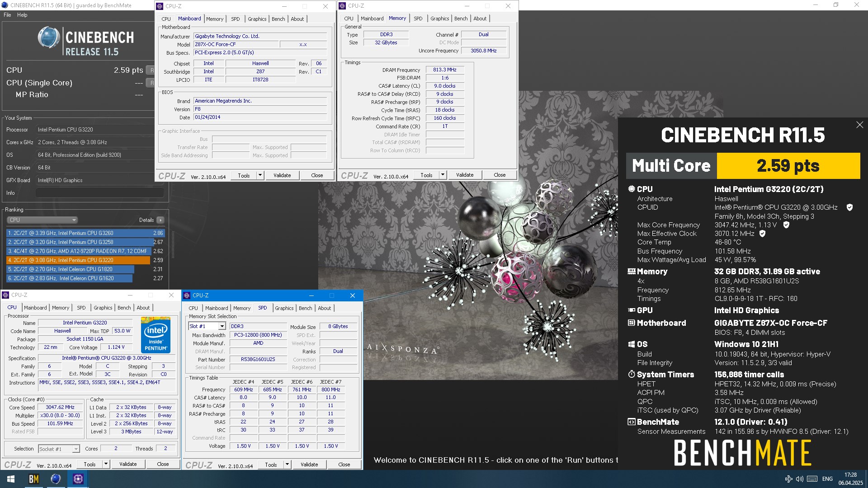
Task: Click the shield beside Max Effective Clock
Action: click(x=762, y=234)
